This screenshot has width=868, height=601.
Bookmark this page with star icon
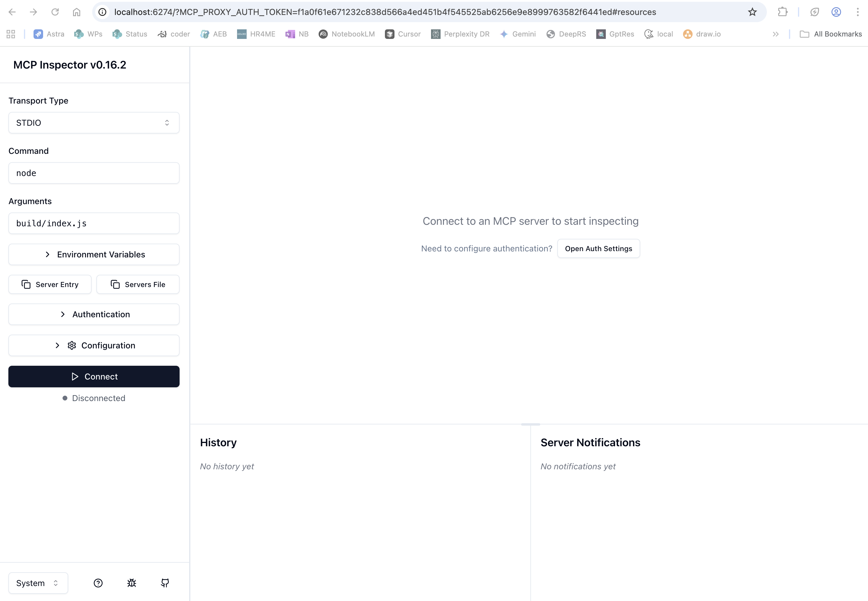click(752, 12)
